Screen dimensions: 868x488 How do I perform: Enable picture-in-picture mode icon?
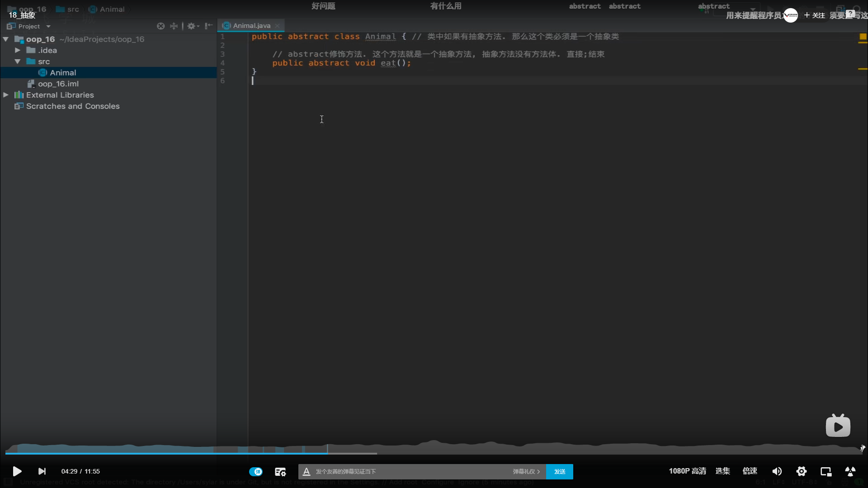(826, 471)
